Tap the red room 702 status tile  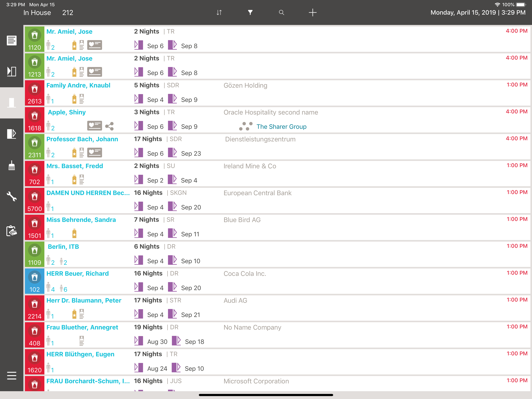tap(35, 174)
